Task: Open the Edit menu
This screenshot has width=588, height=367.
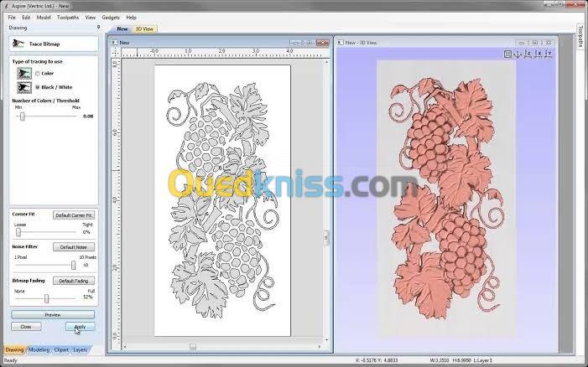Action: click(26, 18)
